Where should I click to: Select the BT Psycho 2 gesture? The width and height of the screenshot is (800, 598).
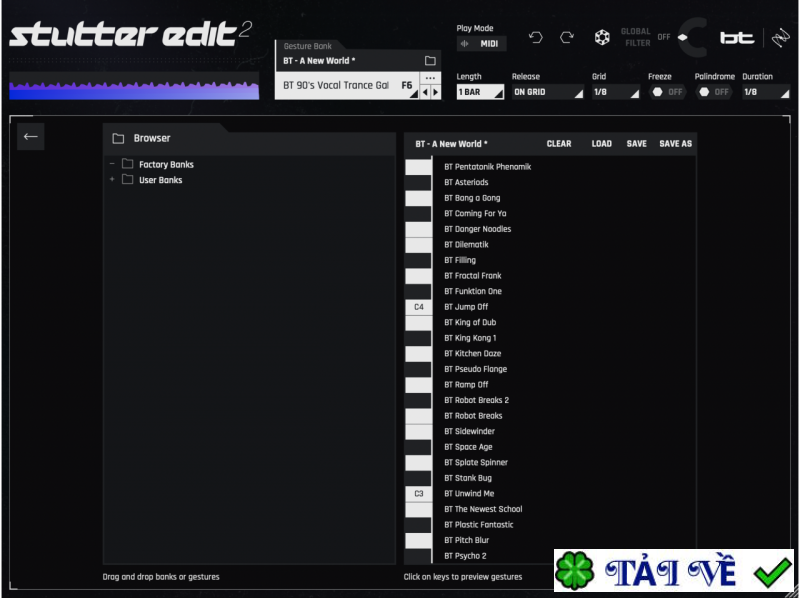465,556
